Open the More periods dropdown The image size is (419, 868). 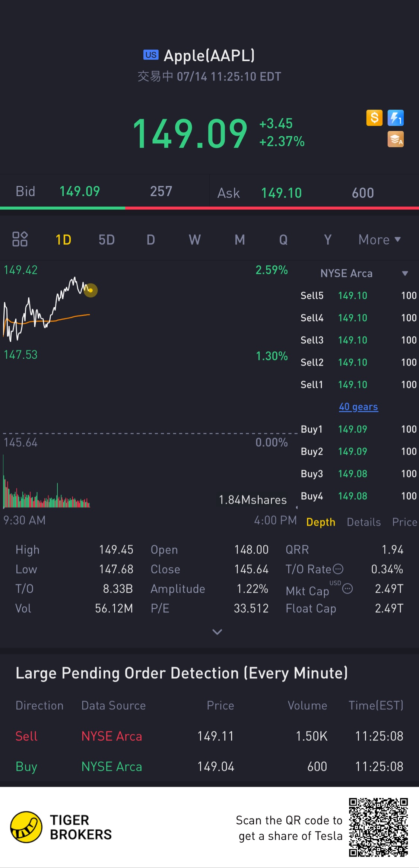point(380,240)
